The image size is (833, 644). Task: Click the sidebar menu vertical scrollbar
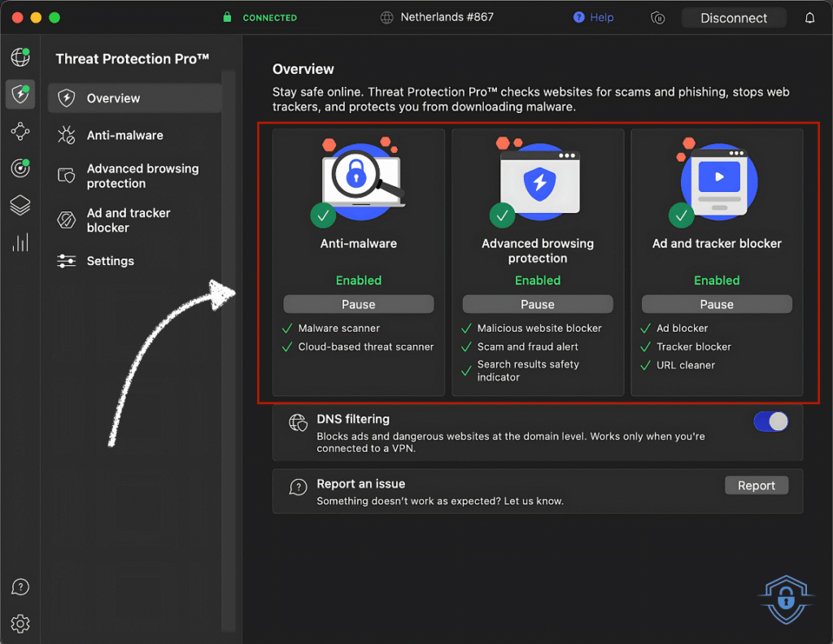click(x=229, y=350)
